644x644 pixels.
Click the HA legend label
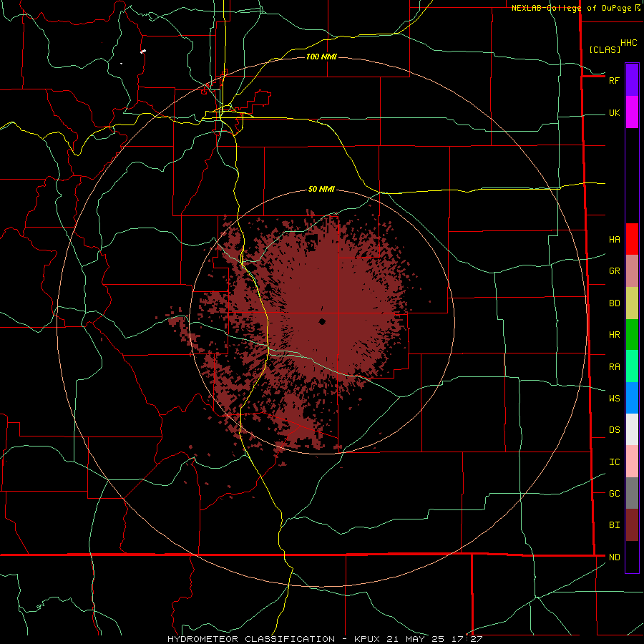[614, 240]
